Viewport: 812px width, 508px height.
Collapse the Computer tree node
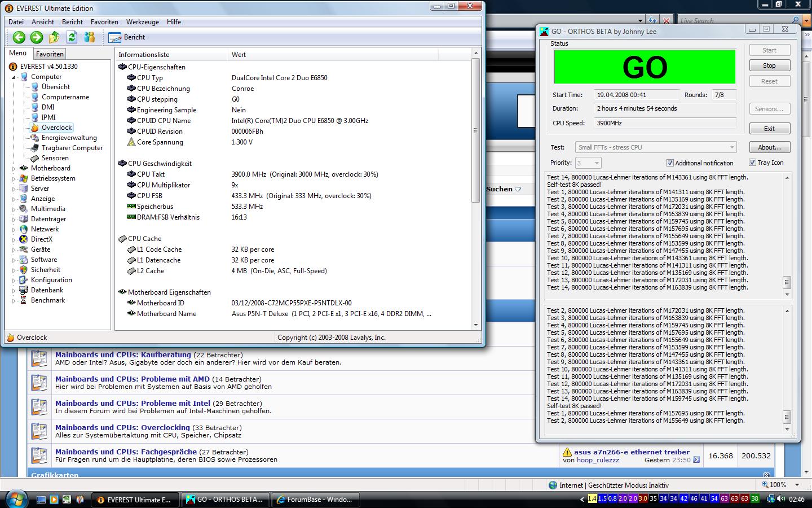[14, 77]
